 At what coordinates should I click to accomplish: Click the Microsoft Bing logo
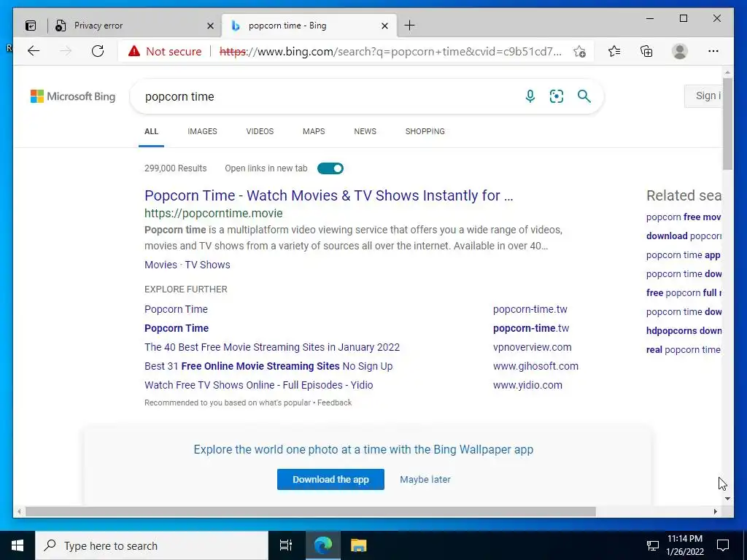point(73,96)
